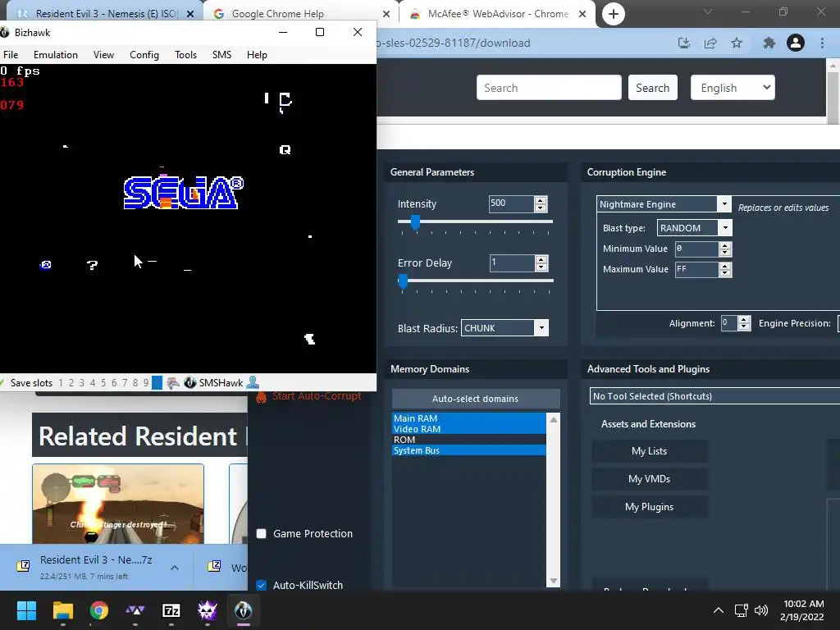Bookmark this page with the star icon

[x=737, y=43]
